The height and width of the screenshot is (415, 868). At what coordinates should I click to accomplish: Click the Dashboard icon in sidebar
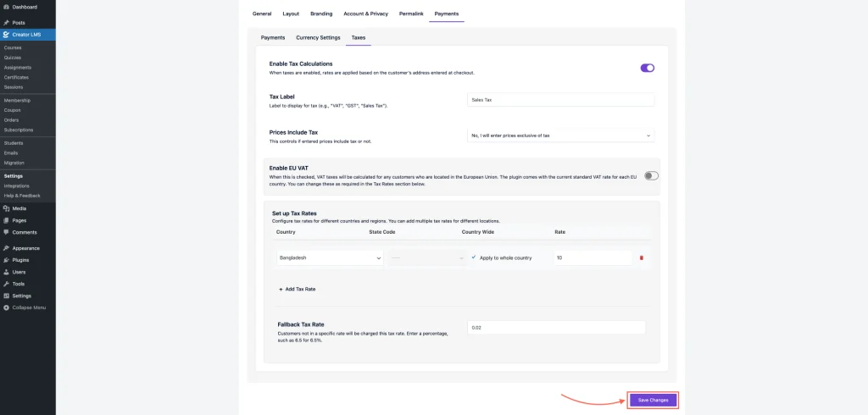(x=7, y=7)
